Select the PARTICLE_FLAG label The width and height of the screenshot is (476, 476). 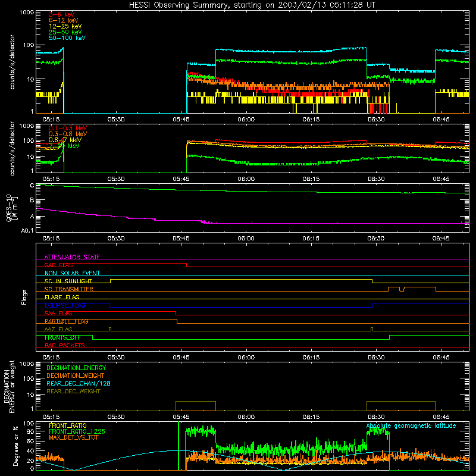tap(67, 321)
